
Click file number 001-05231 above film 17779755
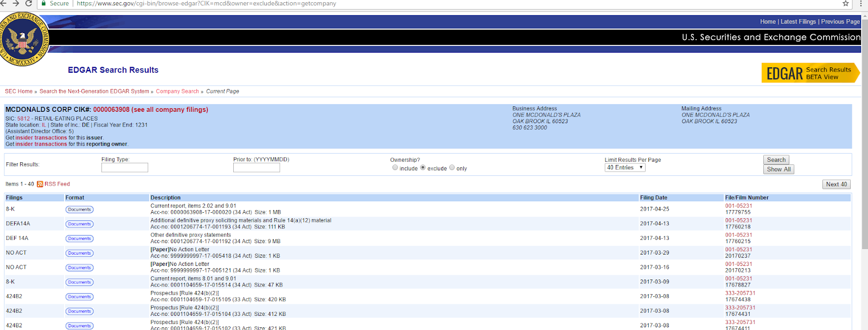[x=739, y=206]
